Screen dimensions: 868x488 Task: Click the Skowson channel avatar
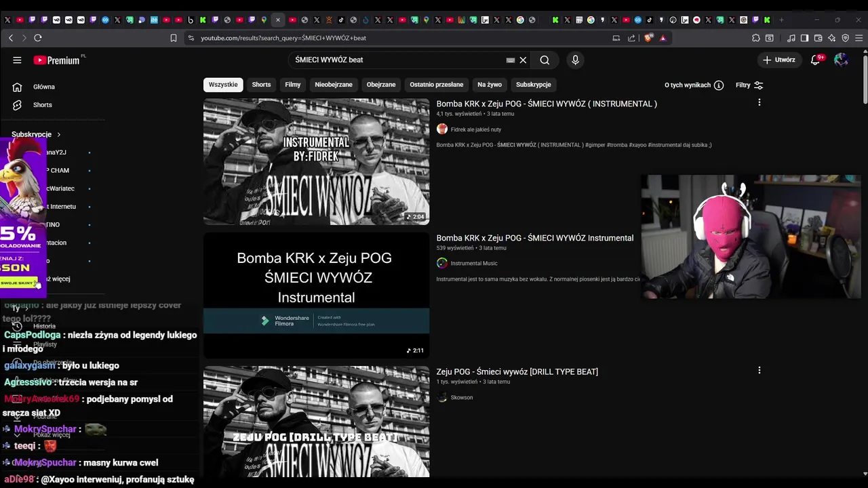coord(442,397)
